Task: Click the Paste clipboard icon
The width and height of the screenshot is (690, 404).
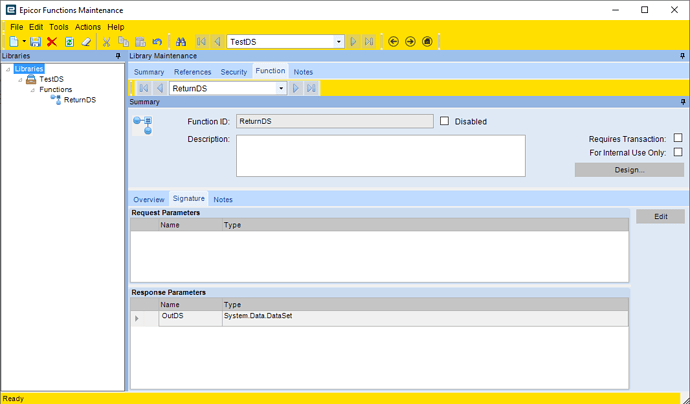Action: point(140,42)
